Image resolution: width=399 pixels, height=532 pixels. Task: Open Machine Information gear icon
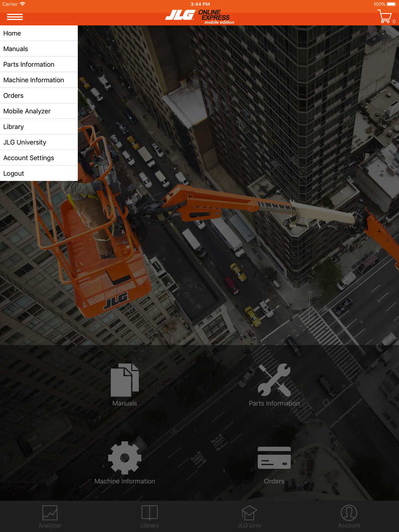pyautogui.click(x=124, y=458)
